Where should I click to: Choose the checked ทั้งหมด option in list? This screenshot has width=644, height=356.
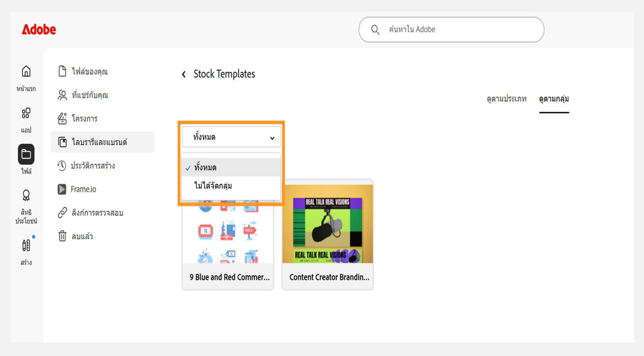[231, 167]
